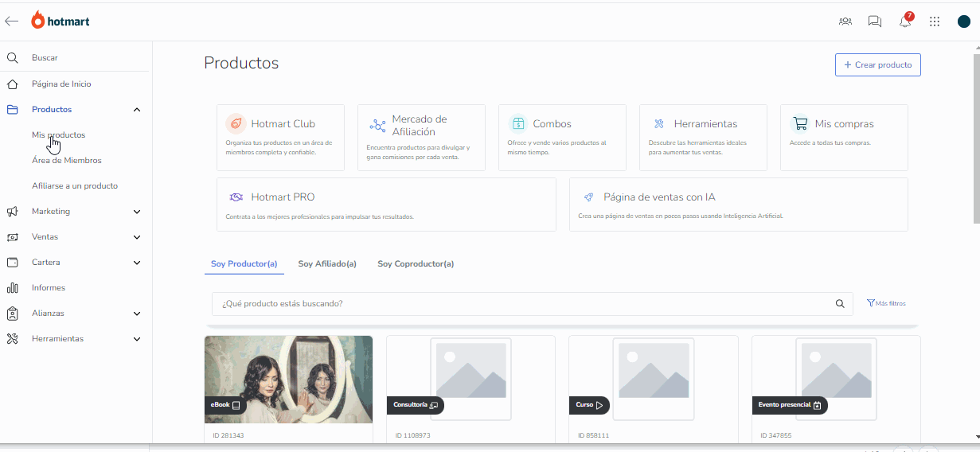Click the Ventas money icon

tap(12, 237)
